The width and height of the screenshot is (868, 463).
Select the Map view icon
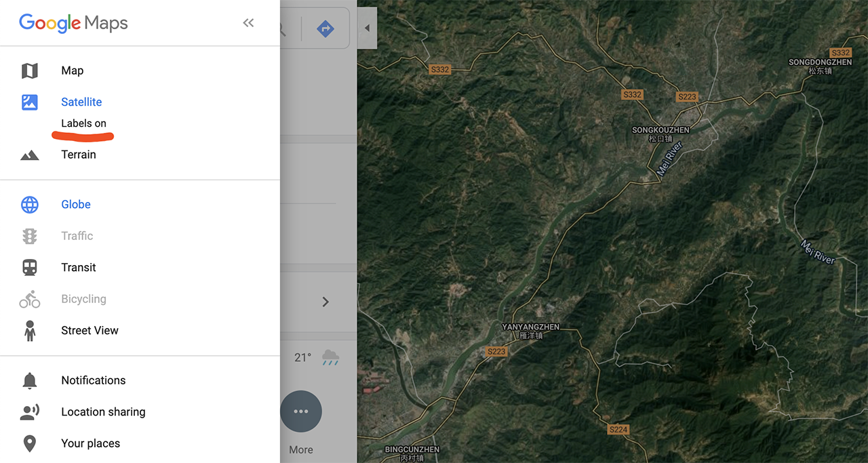point(30,71)
